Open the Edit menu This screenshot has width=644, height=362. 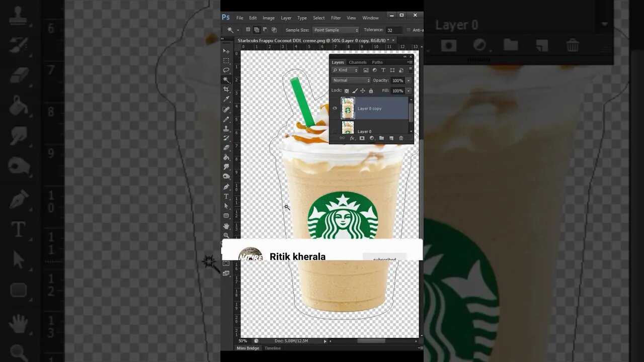[x=253, y=18]
